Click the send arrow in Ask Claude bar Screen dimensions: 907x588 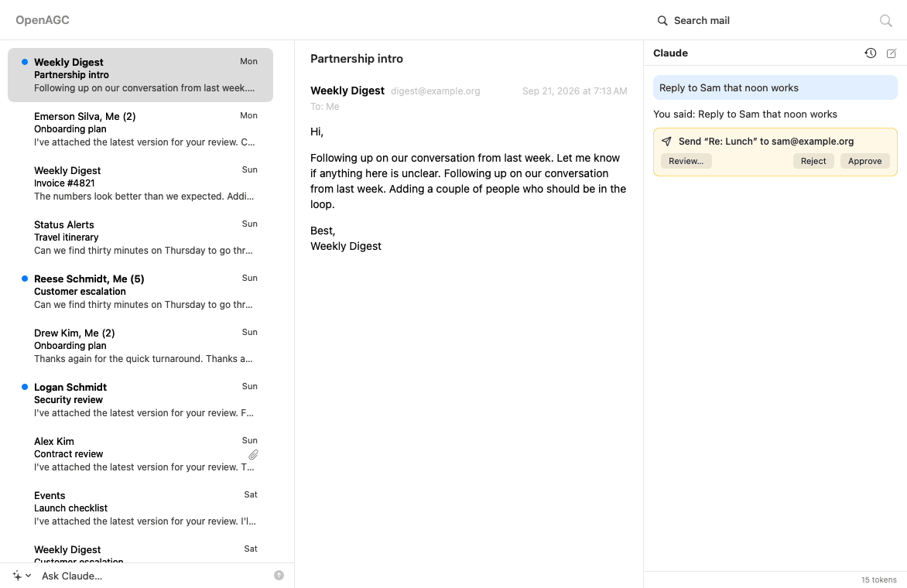tap(279, 576)
